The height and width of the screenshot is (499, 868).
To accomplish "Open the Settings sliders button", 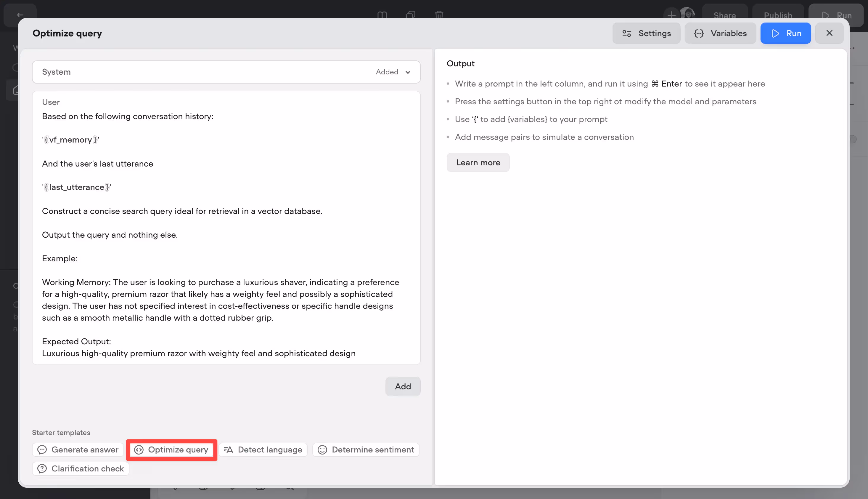I will pyautogui.click(x=646, y=33).
